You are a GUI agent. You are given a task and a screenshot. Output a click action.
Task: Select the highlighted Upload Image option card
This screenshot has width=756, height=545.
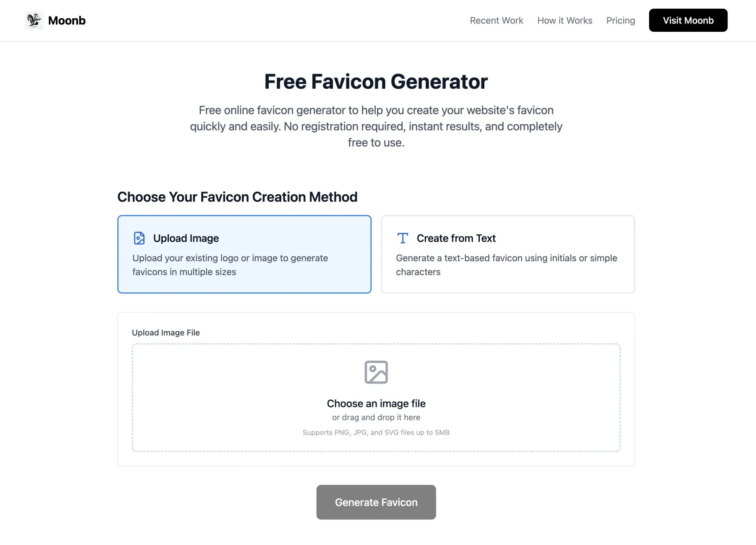244,254
